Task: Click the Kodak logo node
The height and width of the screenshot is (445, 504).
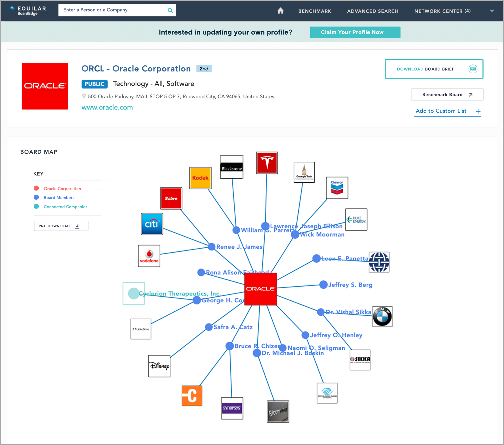Action: [x=200, y=178]
